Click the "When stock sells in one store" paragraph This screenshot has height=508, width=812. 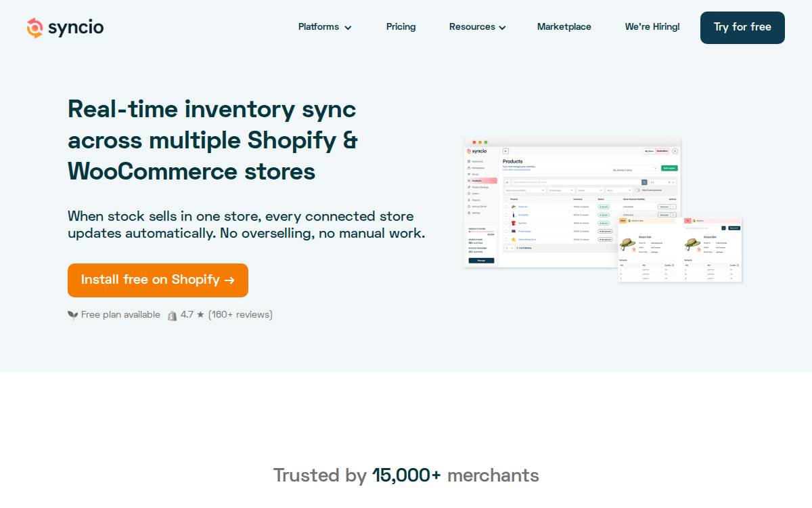click(x=246, y=225)
